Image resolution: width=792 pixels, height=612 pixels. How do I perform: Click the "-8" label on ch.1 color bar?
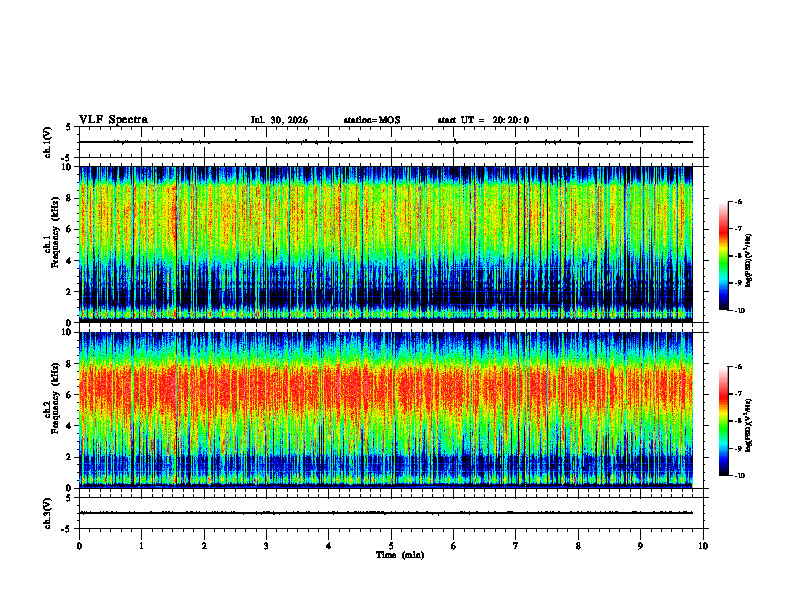click(x=738, y=256)
